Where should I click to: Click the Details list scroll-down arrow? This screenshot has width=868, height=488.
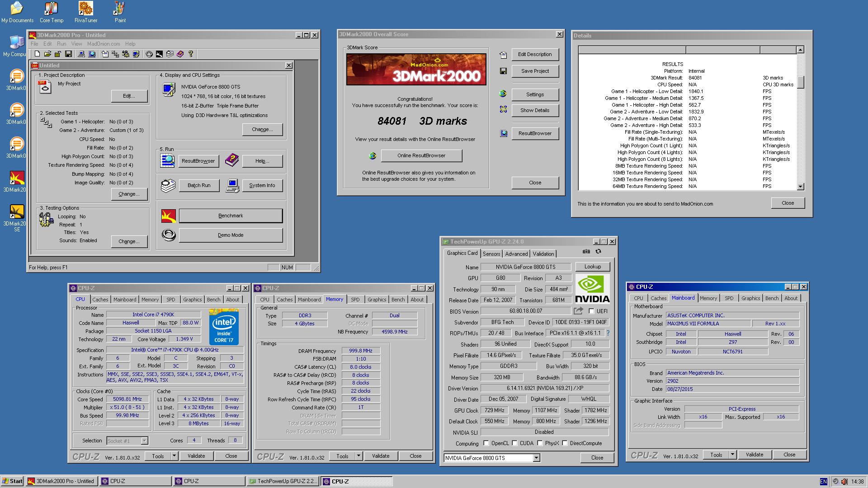click(800, 187)
